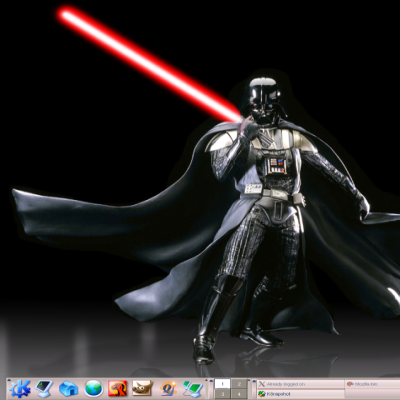
Task: Switch to virtual desktop 4
Action: (239, 394)
